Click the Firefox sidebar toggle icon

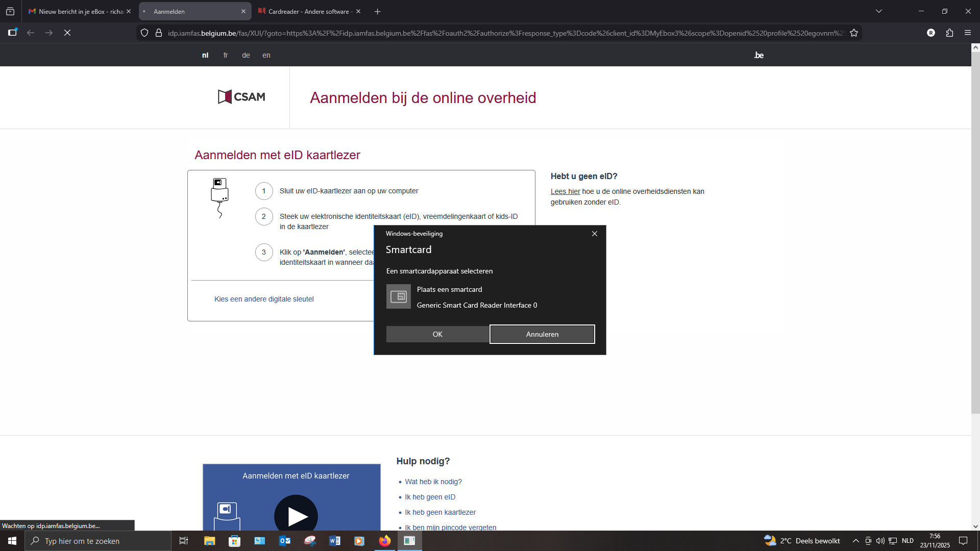13,33
